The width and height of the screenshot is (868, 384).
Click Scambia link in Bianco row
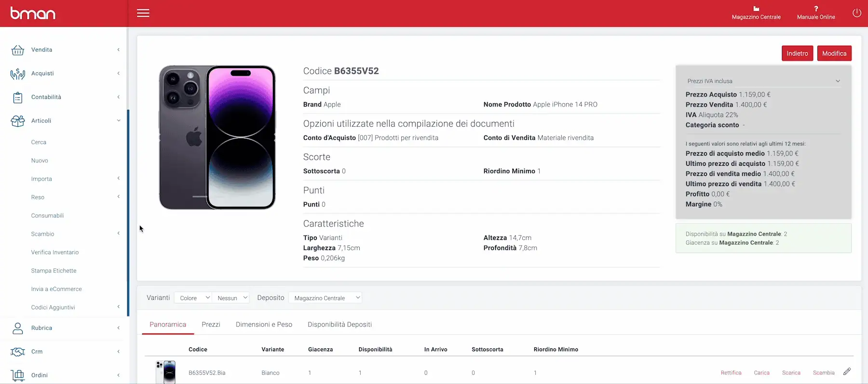coord(823,372)
